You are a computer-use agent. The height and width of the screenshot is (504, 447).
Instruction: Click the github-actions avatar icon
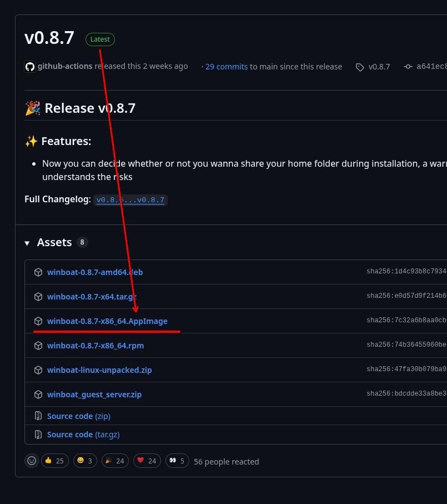[x=30, y=67]
